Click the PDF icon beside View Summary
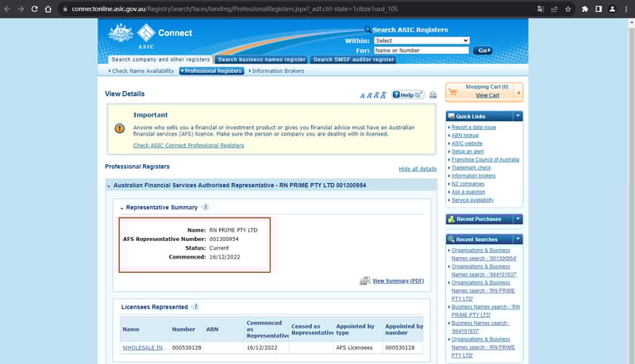 (x=365, y=281)
